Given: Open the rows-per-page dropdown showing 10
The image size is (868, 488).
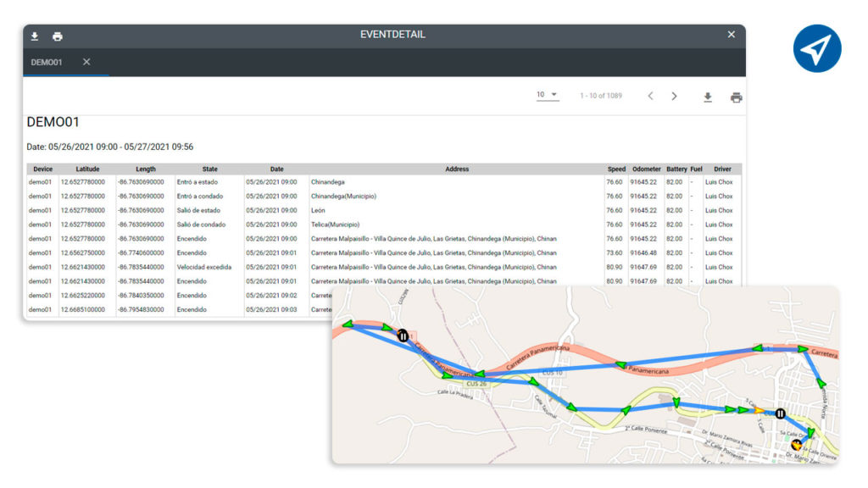Looking at the screenshot, I should pos(547,95).
